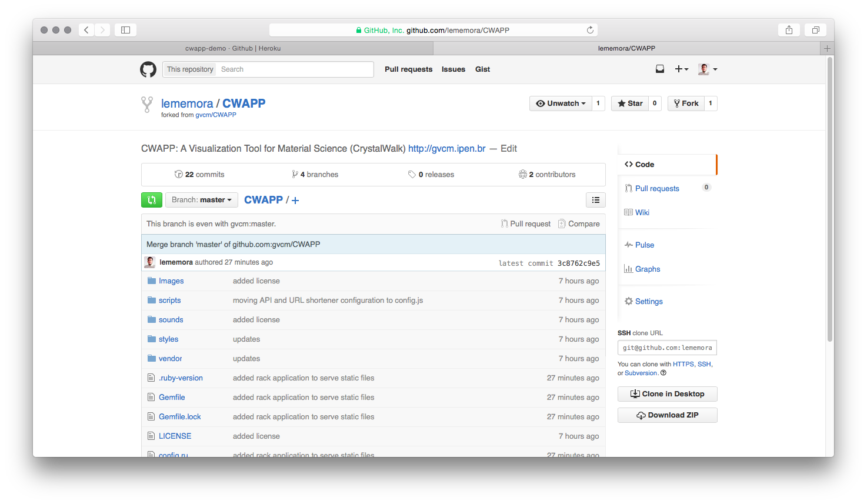Focus the repository search field
Screen dimensions: 867x504
pyautogui.click(x=295, y=69)
